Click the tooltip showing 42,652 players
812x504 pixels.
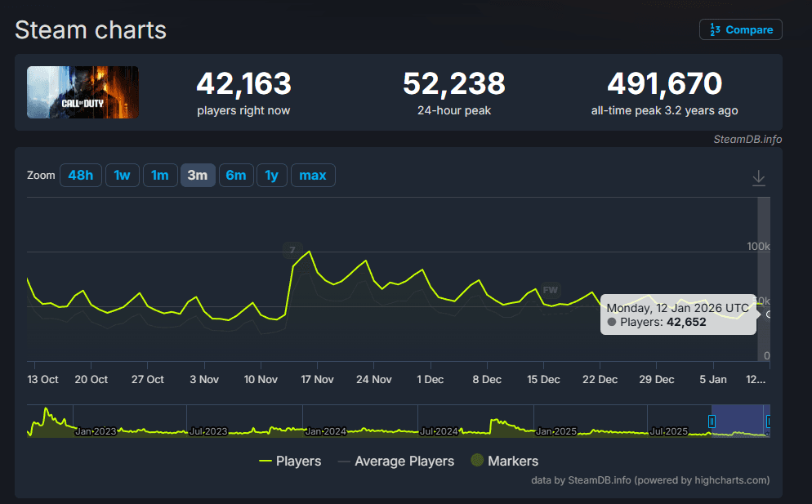[678, 316]
